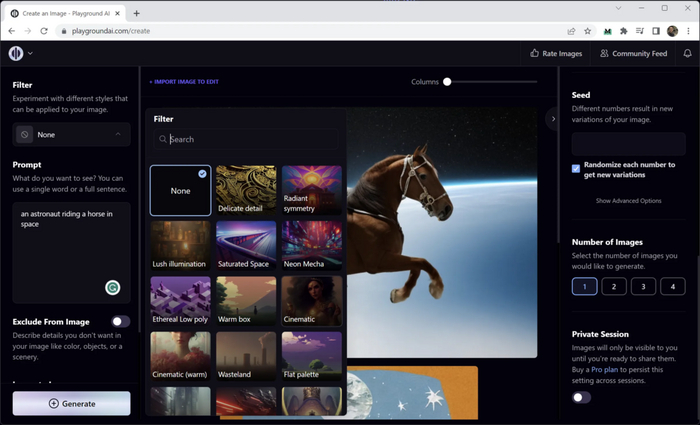Click the browser extensions puzzle icon
Viewport: 700px width, 425px height.
click(x=624, y=31)
